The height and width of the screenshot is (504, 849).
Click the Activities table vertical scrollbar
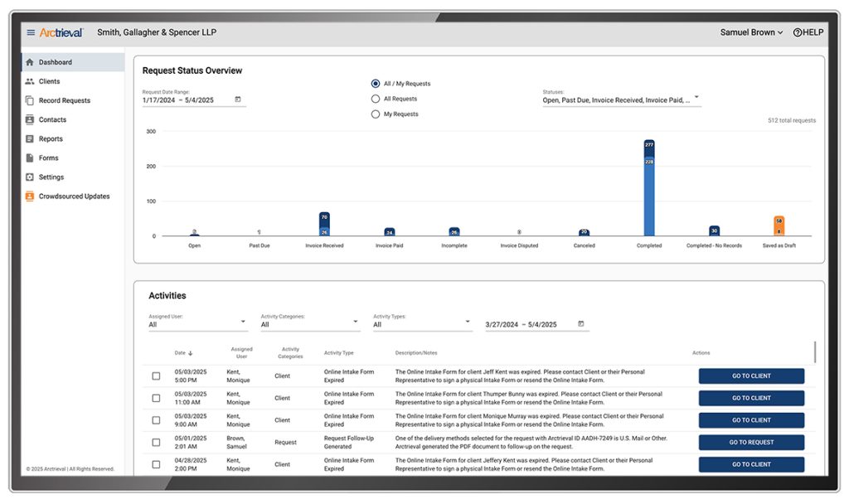click(x=814, y=352)
